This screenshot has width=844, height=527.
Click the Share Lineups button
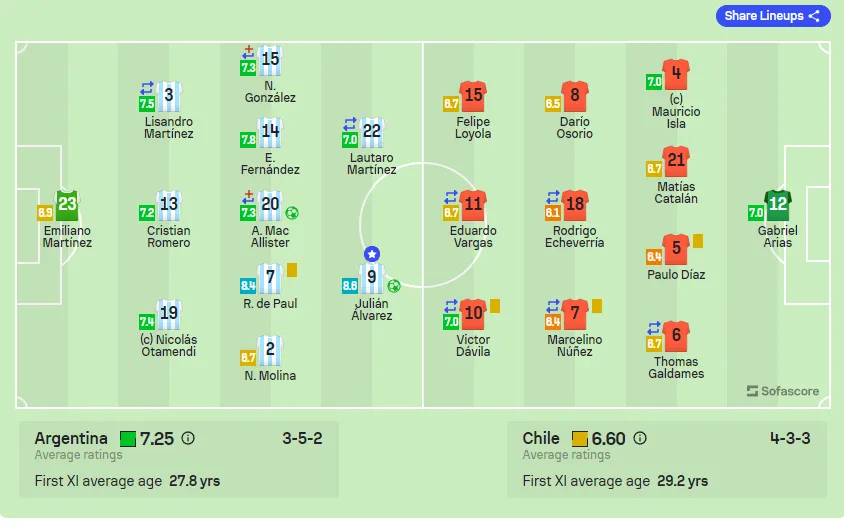coord(772,16)
